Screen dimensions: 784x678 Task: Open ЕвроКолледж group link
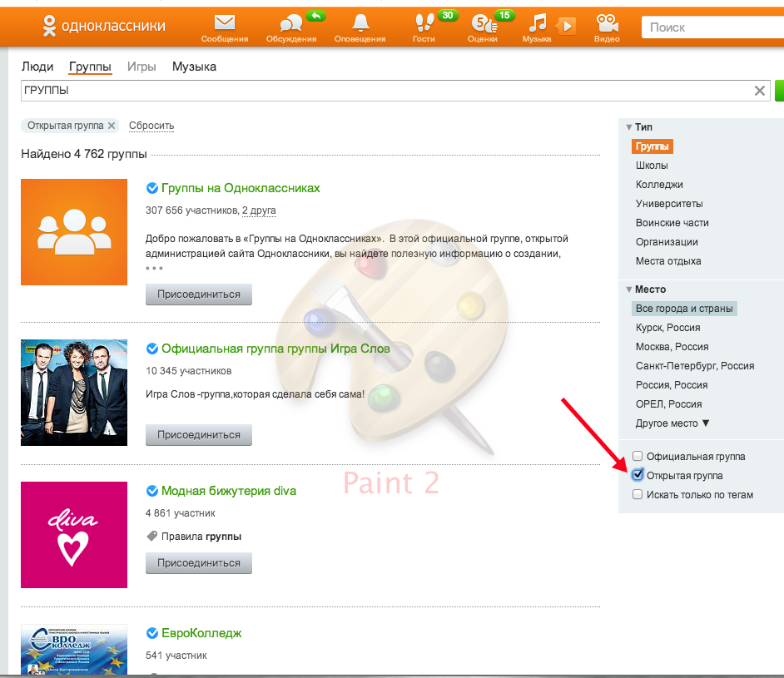tap(201, 634)
